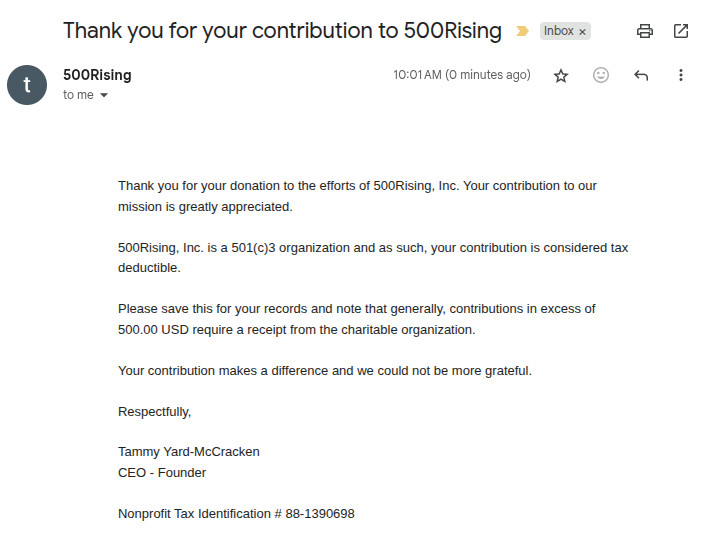Click the Nonprofit Tax Identification number line
This screenshot has height=559, width=707.
236,513
